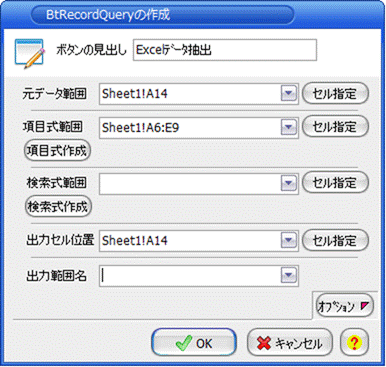The image size is (386, 367).
Task: Open the 元データ範囲 dropdown arrow
Action: [x=289, y=93]
